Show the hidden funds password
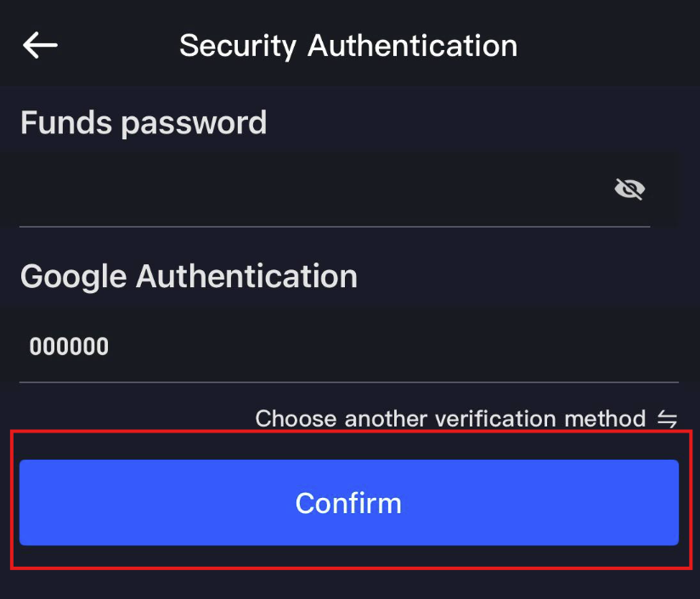The image size is (700, 599). [629, 189]
